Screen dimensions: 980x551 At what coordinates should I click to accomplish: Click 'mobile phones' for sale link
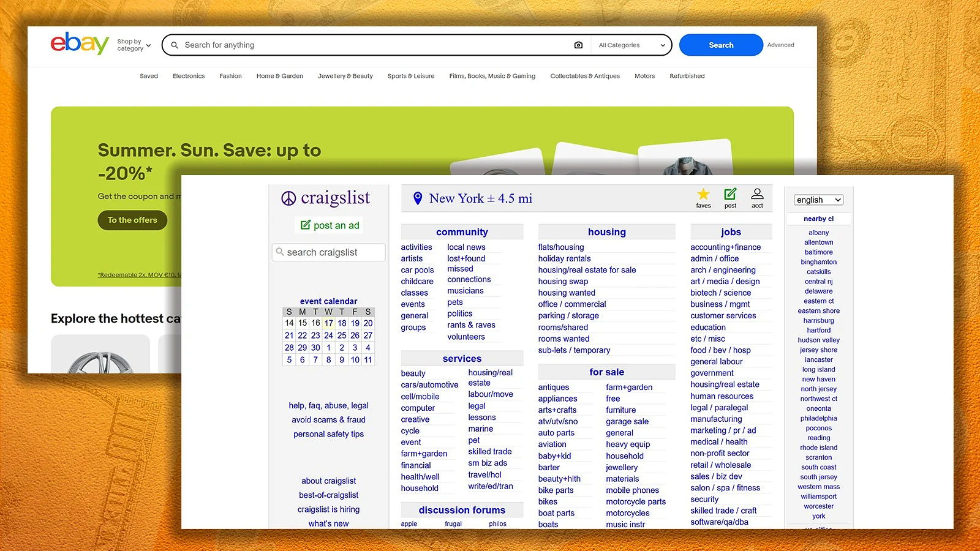coord(632,490)
